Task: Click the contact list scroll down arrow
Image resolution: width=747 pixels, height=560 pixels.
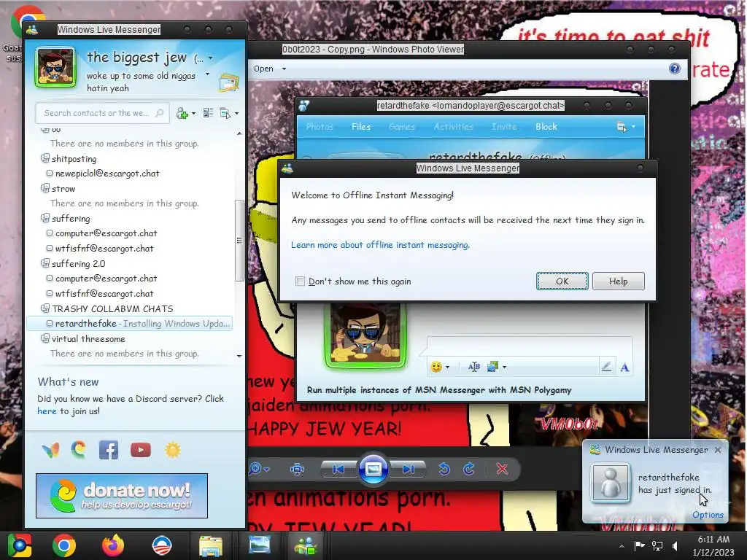Action: [x=239, y=356]
